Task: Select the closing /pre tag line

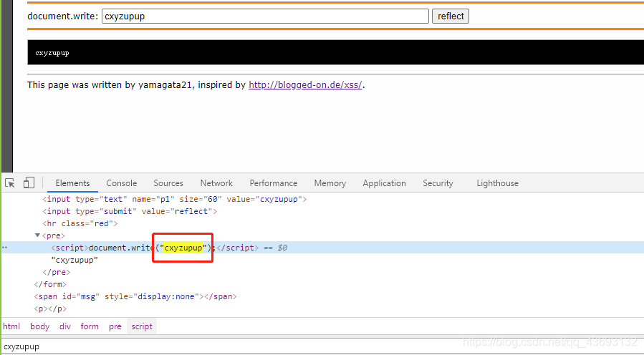Action: [57, 272]
